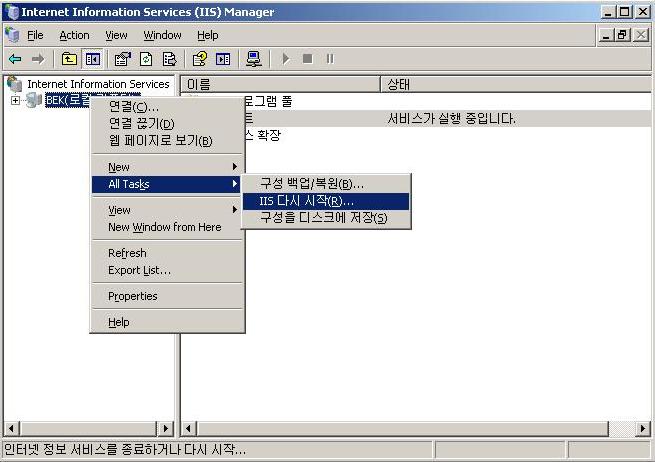This screenshot has width=655, height=462.
Task: Select Help in the context menu
Action: coord(167,322)
